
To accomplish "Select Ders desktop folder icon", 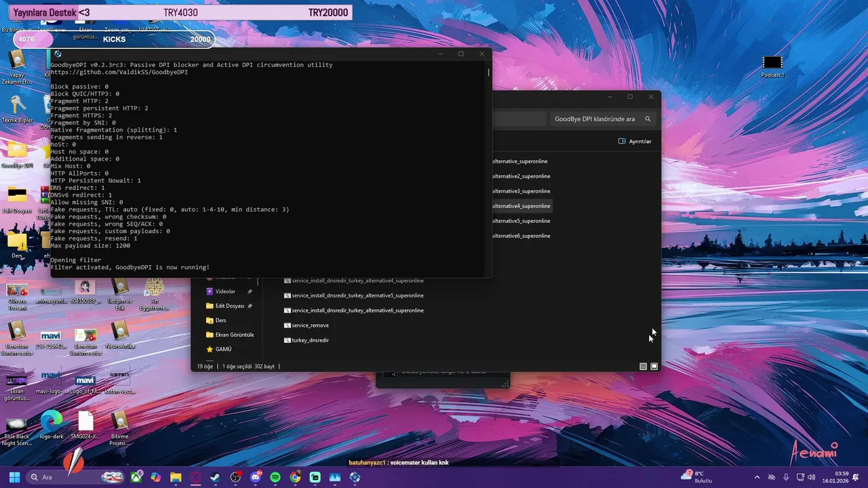I will pos(17,245).
